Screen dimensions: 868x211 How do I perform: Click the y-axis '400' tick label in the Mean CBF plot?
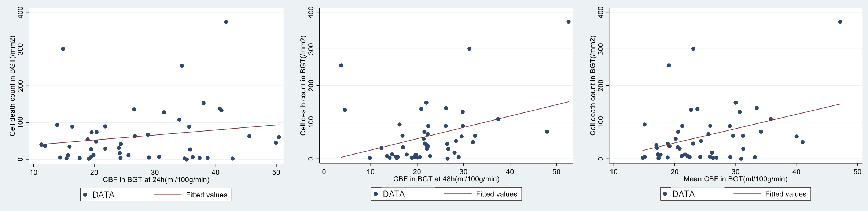click(x=600, y=12)
